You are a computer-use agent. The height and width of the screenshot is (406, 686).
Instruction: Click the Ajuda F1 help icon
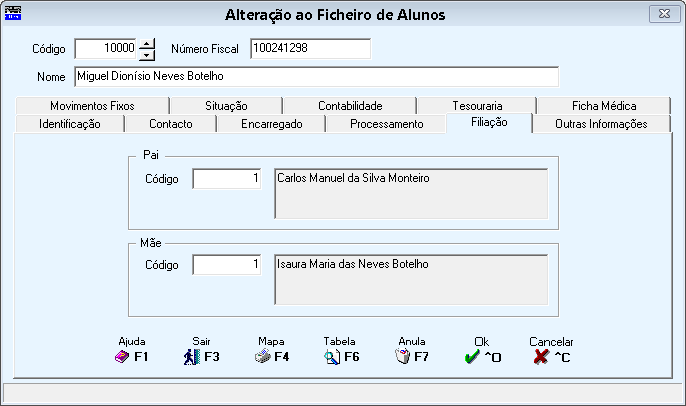tap(123, 356)
